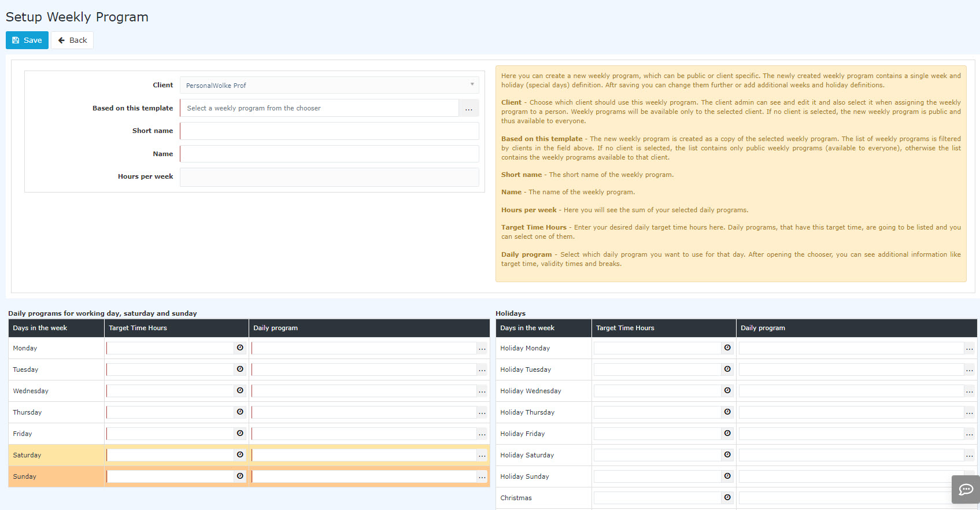Click the clock icon for Holiday Saturday
The height and width of the screenshot is (510, 980).
[x=727, y=454]
